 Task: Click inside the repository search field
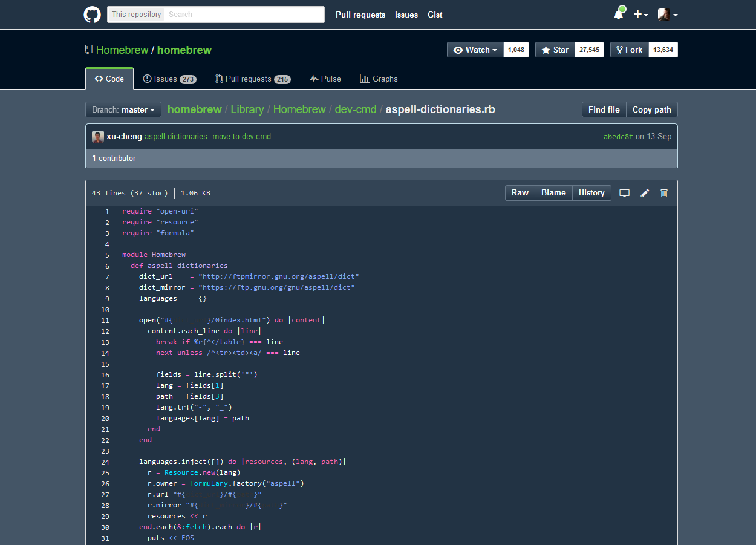pos(242,13)
